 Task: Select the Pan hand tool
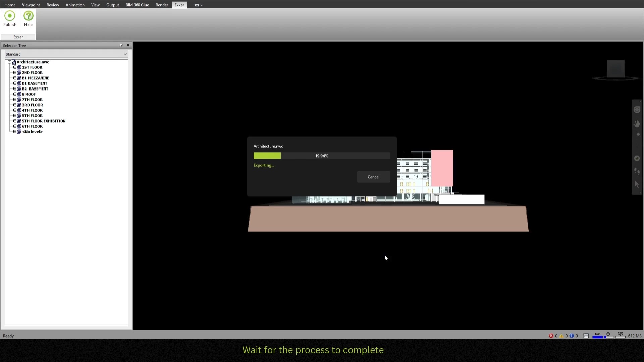637,124
